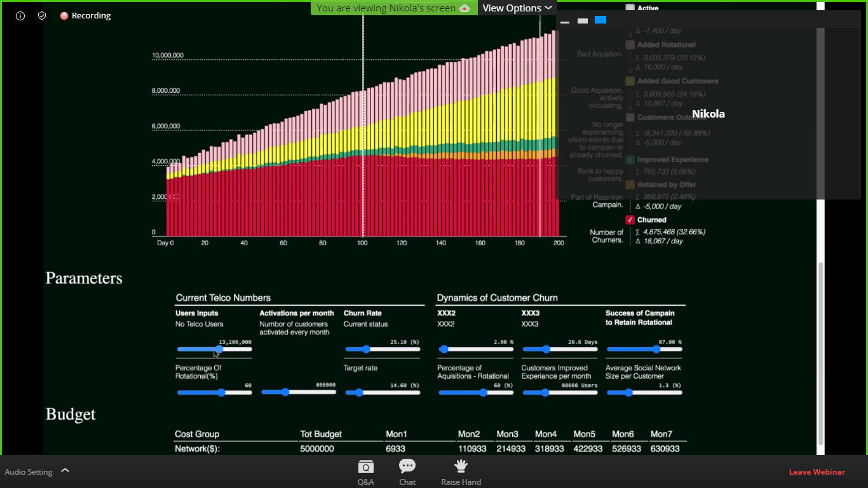Viewport: 868px width, 488px height.
Task: Click the show medium thumbnail view icon
Action: point(583,21)
